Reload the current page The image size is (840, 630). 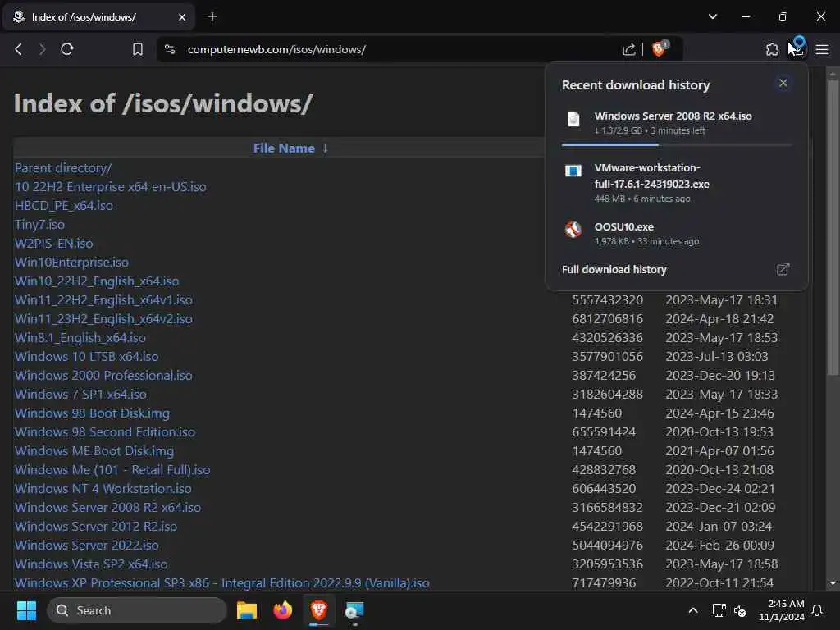pos(67,49)
